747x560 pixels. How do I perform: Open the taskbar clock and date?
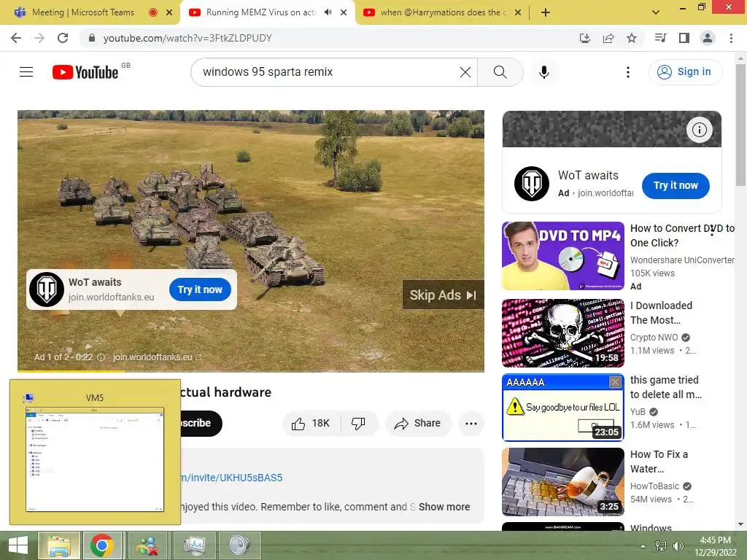(x=716, y=546)
